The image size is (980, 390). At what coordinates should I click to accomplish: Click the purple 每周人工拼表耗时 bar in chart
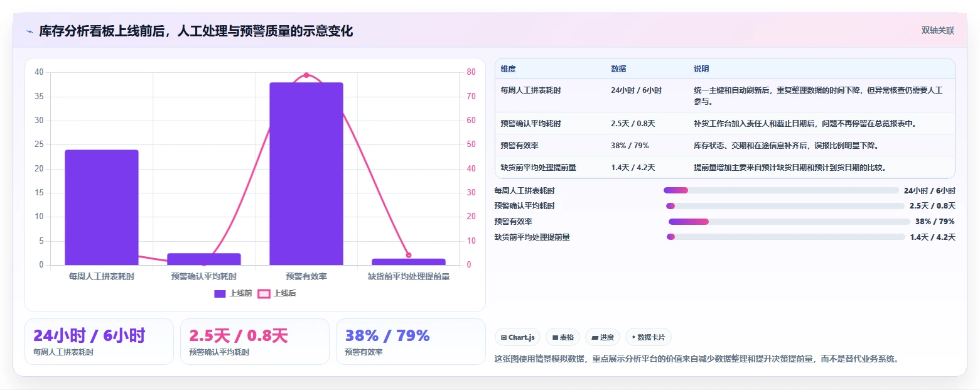(x=102, y=207)
